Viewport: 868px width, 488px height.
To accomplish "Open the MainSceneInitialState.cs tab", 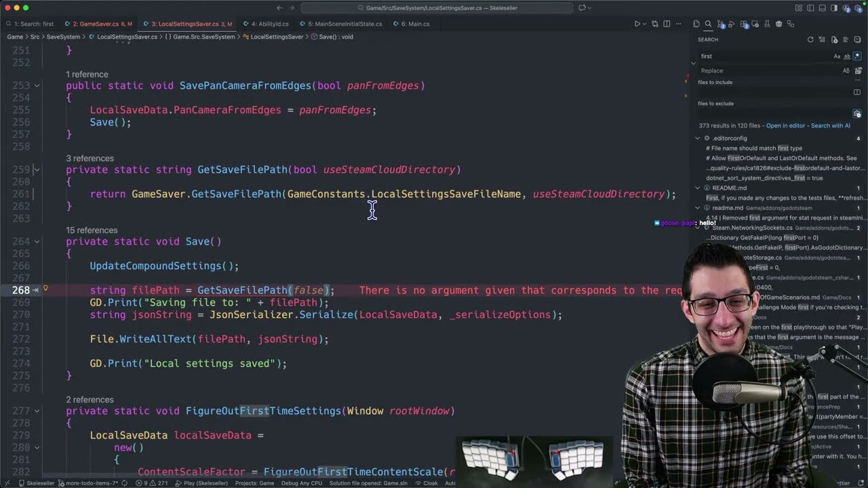I will point(345,24).
